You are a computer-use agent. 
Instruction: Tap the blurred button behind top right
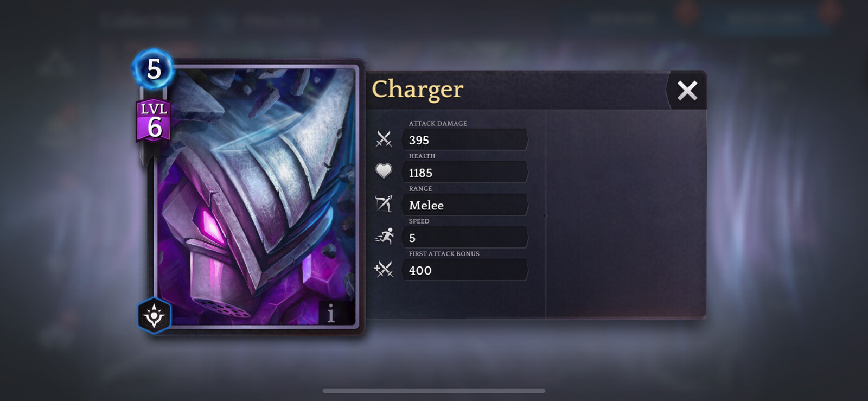(766, 20)
